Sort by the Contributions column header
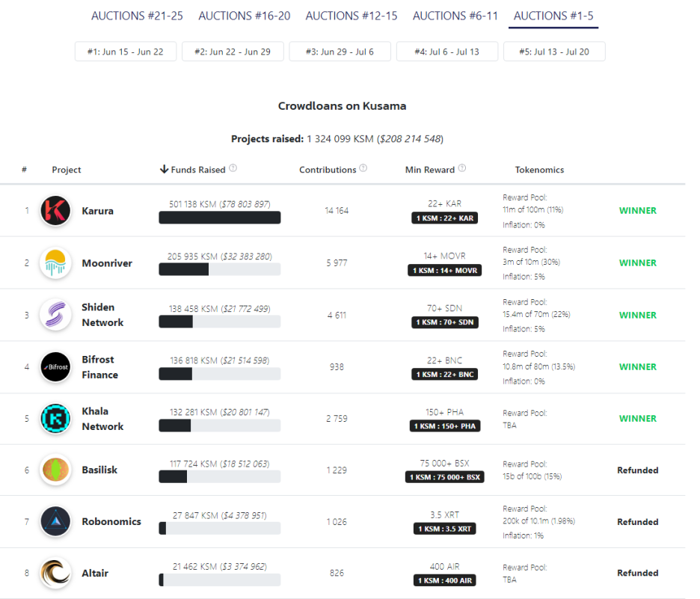 click(x=328, y=170)
